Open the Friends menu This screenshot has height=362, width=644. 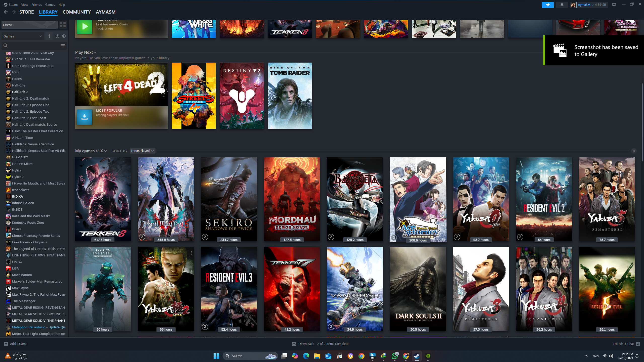click(37, 5)
